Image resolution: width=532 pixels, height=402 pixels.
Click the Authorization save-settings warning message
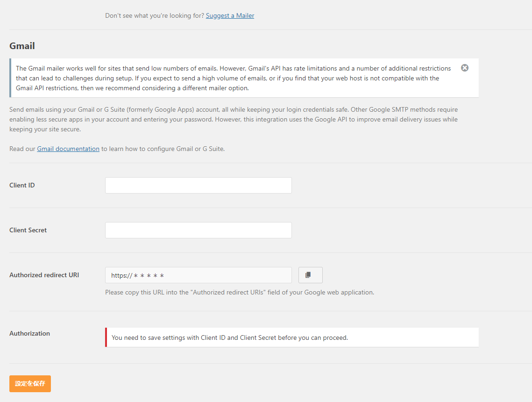229,337
